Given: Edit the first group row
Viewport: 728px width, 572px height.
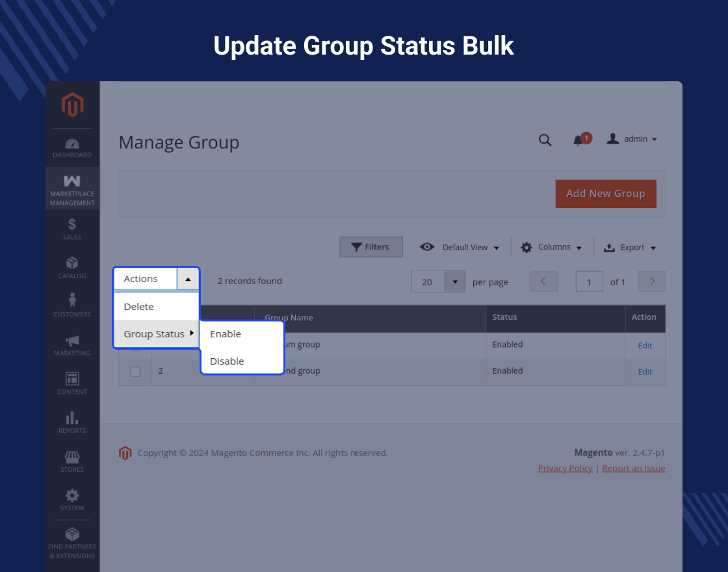Looking at the screenshot, I should click(645, 345).
